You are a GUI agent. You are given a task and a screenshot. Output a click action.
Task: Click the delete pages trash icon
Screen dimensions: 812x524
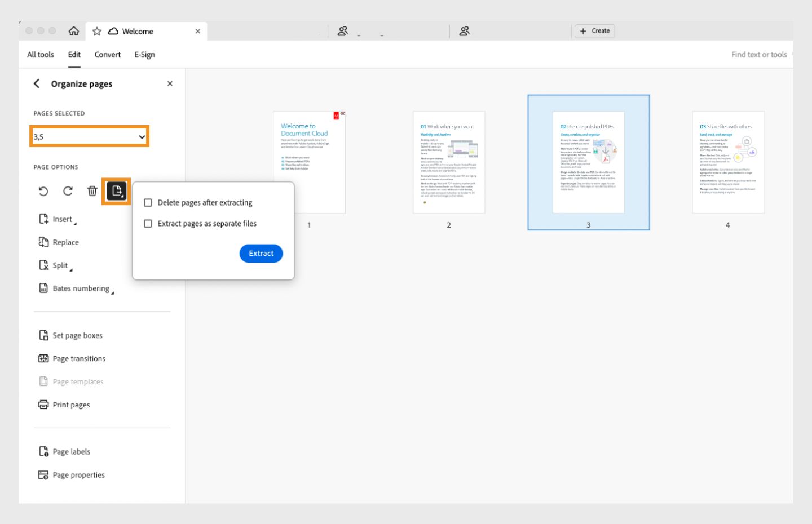click(x=91, y=191)
